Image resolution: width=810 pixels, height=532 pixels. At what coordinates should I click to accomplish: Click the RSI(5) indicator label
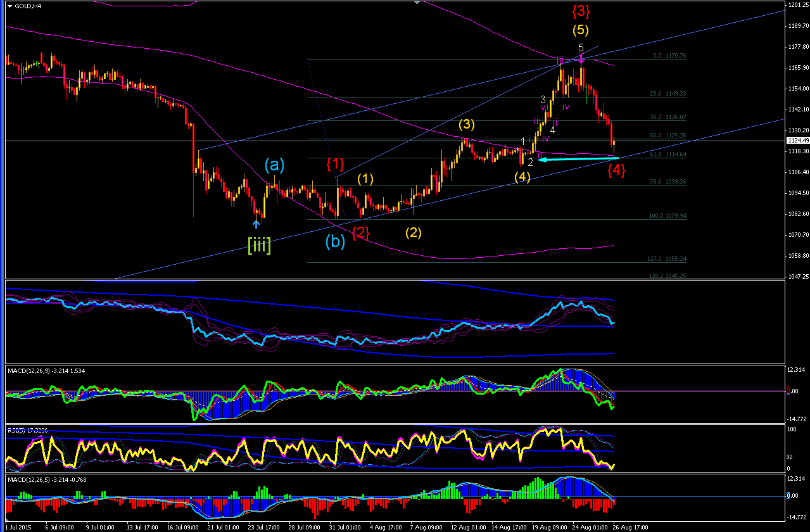[x=27, y=430]
